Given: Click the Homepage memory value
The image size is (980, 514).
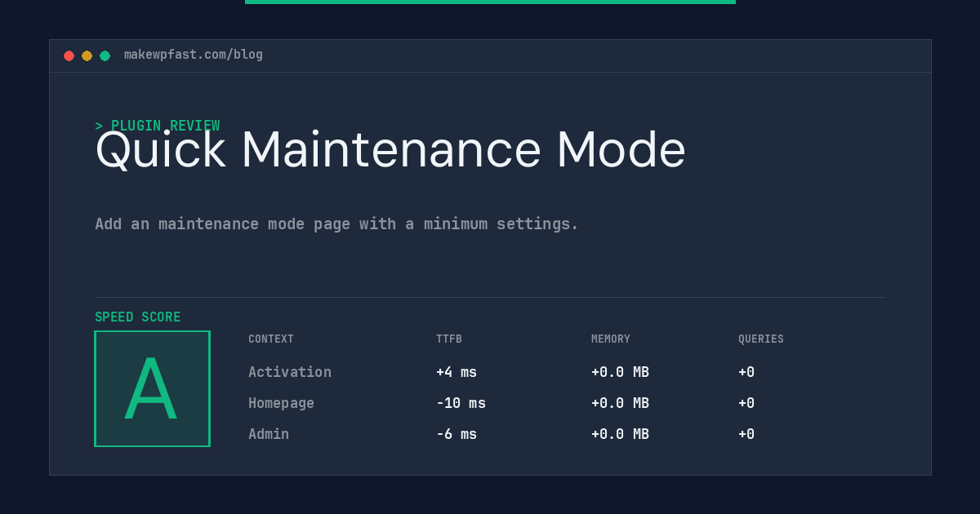Looking at the screenshot, I should coord(620,403).
